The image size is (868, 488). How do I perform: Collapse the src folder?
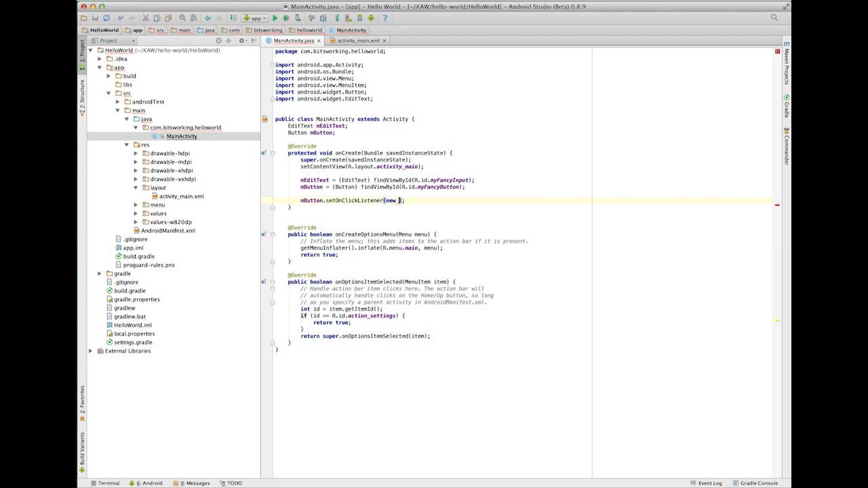(x=108, y=93)
